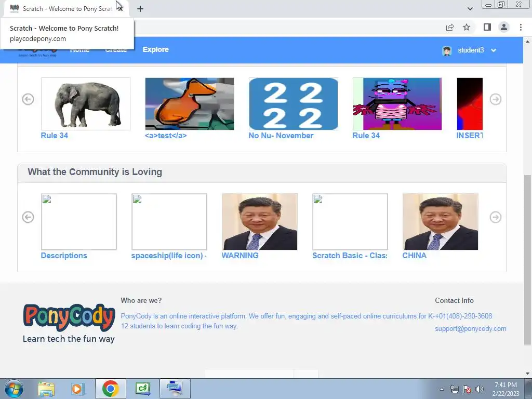Viewport: 532px width, 399px height.
Task: Open the CHINA project link
Action: [x=414, y=256]
